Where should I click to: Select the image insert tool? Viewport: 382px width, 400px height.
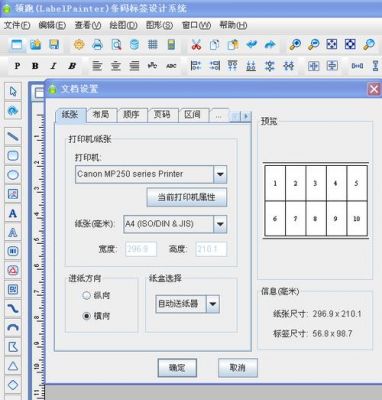pyautogui.click(x=13, y=194)
